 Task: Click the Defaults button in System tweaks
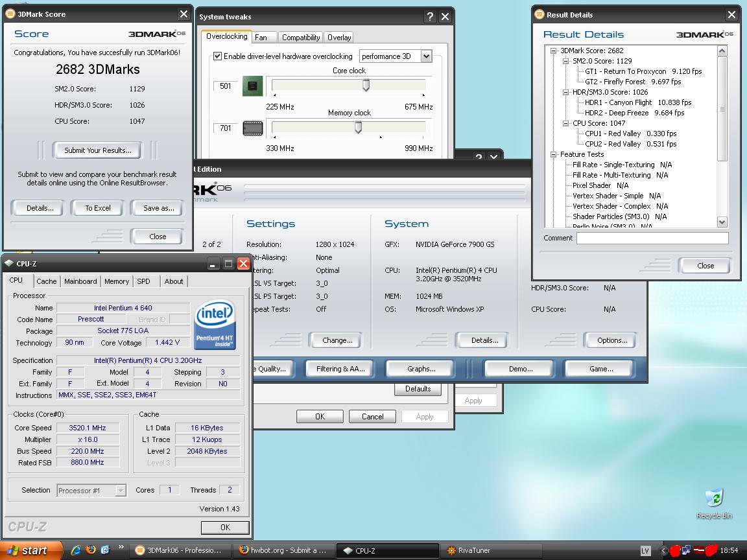click(418, 389)
